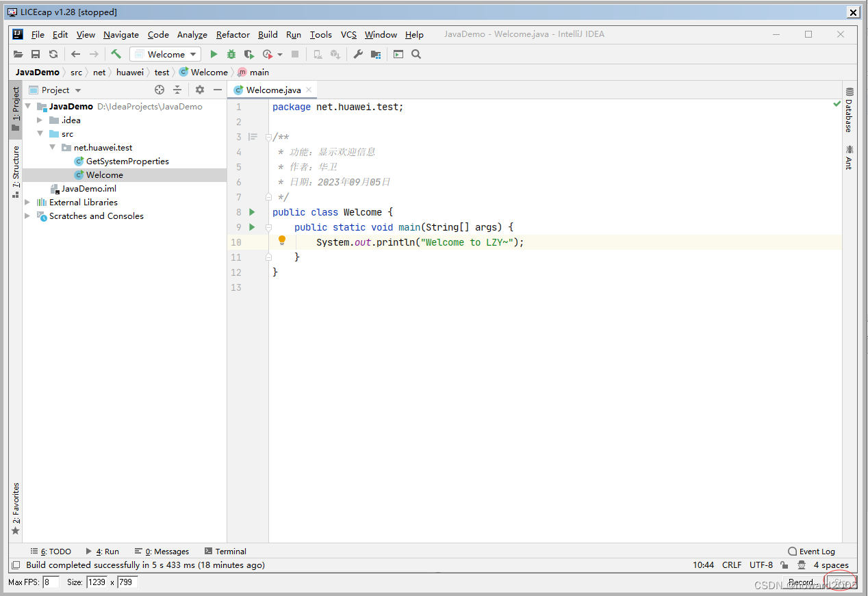Click the Collapse All icon in Project panel

point(177,90)
